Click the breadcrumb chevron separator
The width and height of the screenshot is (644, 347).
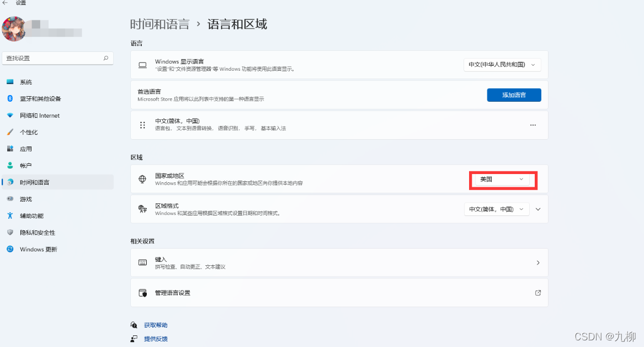198,24
